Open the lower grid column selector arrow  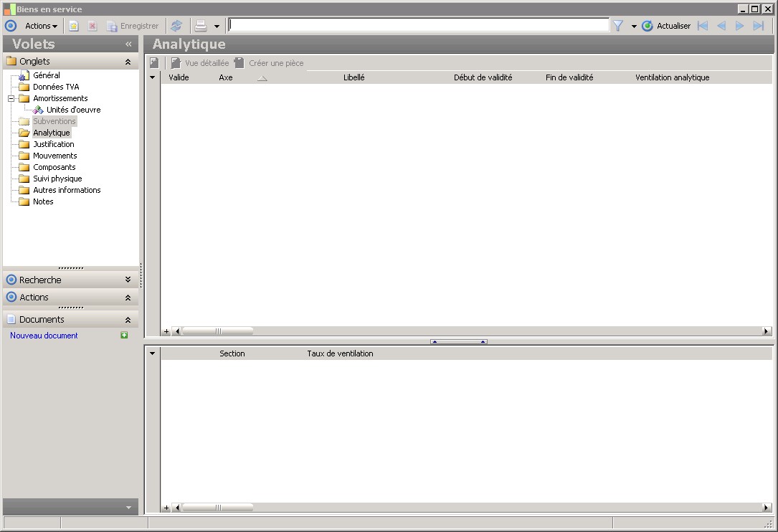pyautogui.click(x=152, y=353)
